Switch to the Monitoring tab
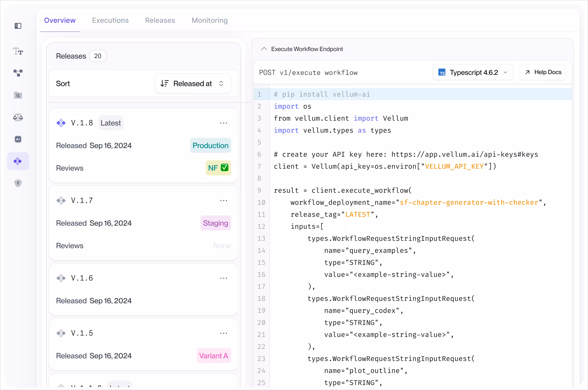The width and height of the screenshot is (588, 390). pyautogui.click(x=210, y=20)
